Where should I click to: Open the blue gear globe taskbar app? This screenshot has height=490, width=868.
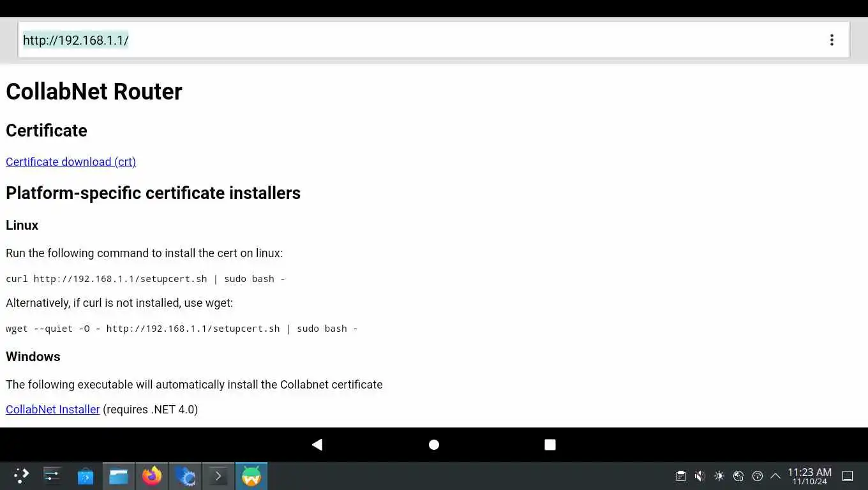pos(185,476)
